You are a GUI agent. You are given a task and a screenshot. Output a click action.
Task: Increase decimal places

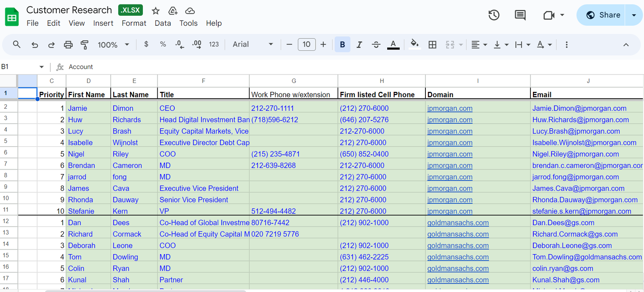(x=197, y=44)
